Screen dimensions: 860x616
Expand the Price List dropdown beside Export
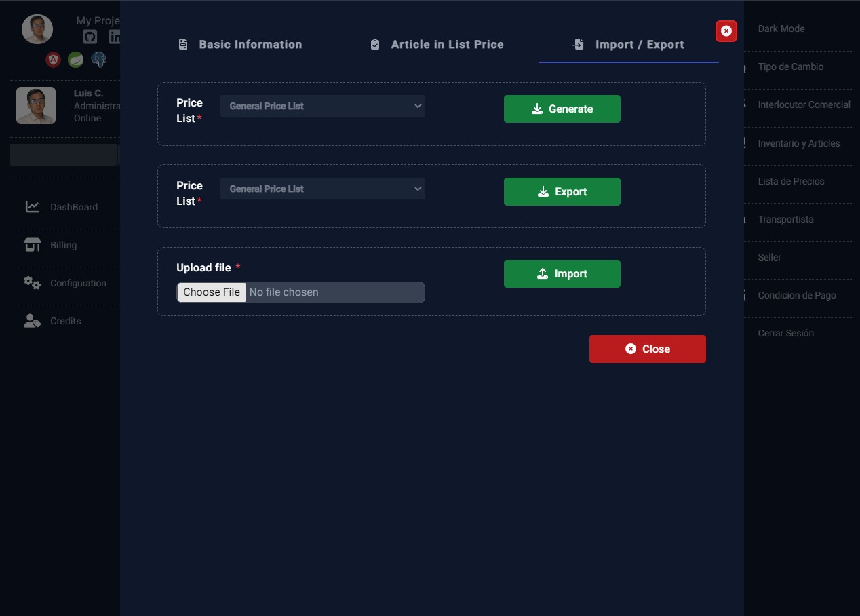coord(322,189)
